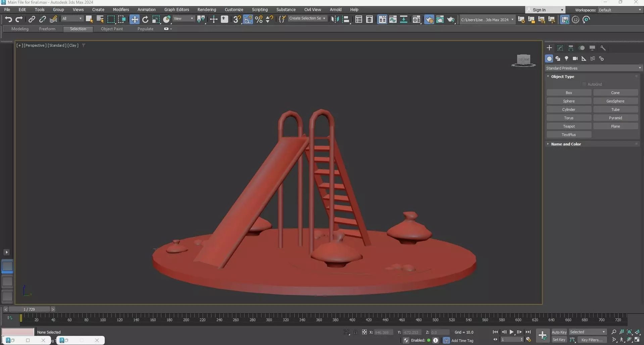Activate the Select and Move tool
Image resolution: width=644 pixels, height=345 pixels.
[x=135, y=19]
